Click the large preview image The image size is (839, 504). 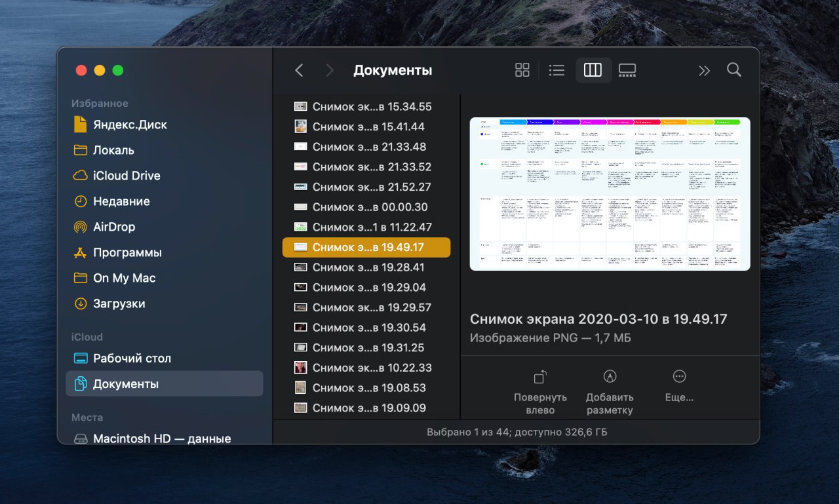[610, 194]
